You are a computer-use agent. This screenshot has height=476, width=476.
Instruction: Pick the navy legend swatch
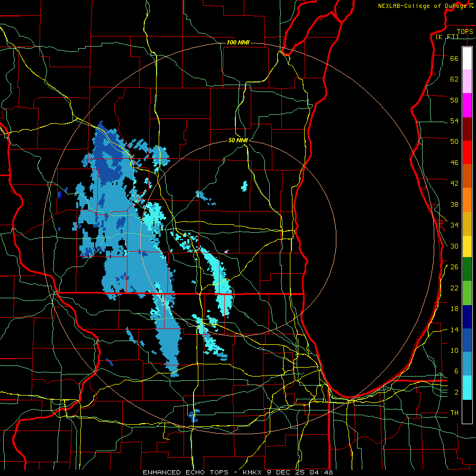click(467, 317)
